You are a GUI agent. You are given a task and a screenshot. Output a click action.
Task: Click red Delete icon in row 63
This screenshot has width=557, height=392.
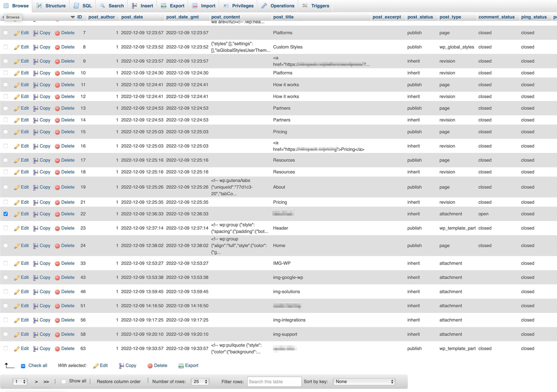(57, 349)
